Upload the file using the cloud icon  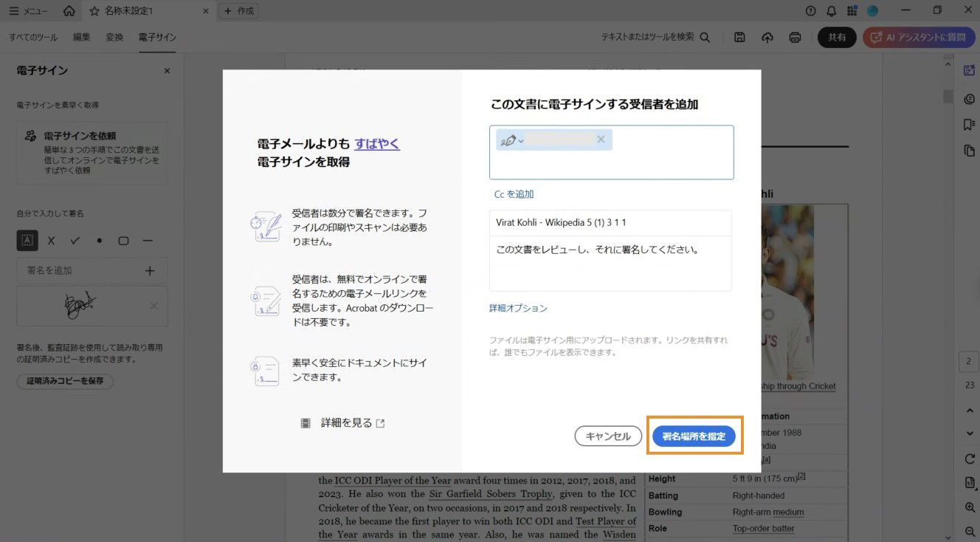point(767,37)
